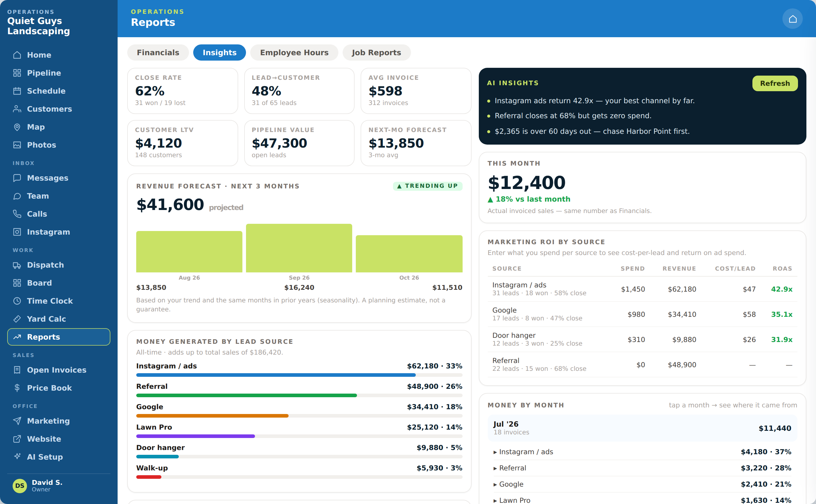
Task: Click the Close Rate 62% card
Action: click(x=183, y=91)
